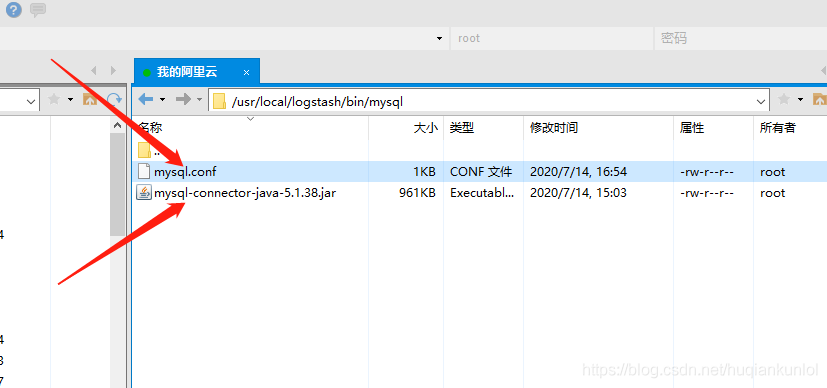This screenshot has width=827, height=388.
Task: Expand the back navigation history dropdown
Action: pos(162,99)
